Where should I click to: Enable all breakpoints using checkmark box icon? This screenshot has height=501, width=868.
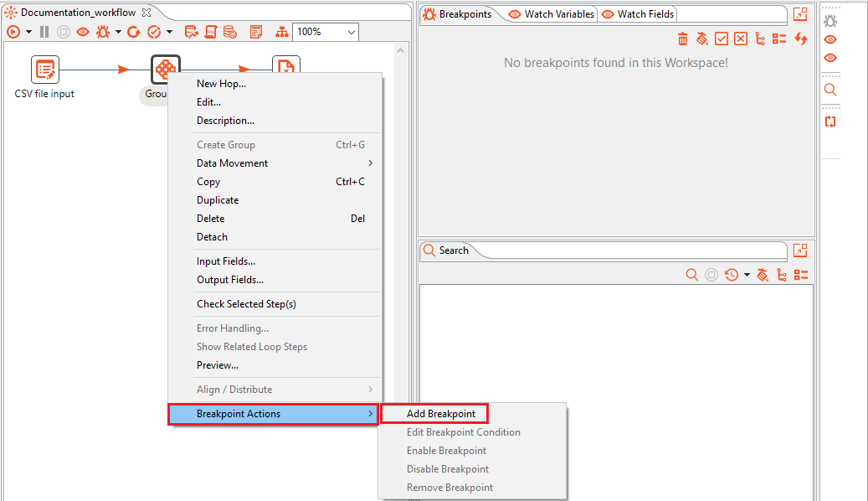click(x=722, y=39)
